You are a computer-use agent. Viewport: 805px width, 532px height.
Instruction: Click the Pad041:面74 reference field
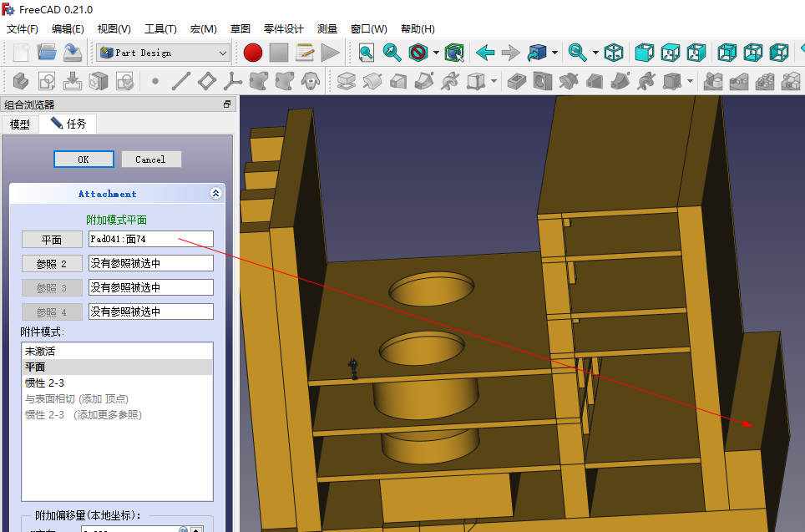150,239
